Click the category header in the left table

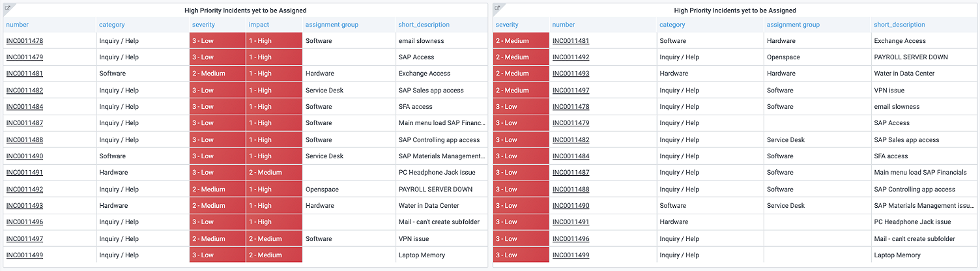coord(112,25)
